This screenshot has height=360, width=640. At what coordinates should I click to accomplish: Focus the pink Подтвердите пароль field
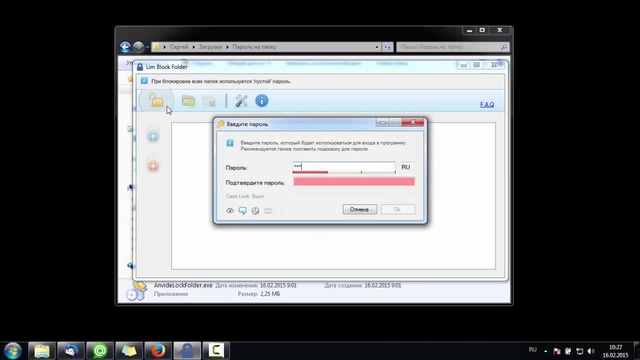click(354, 182)
